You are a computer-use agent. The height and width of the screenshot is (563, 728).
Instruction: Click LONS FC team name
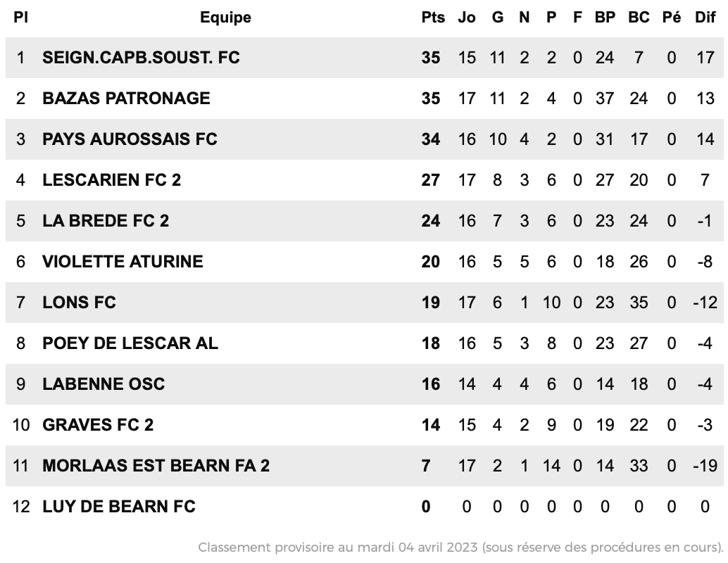[x=79, y=303]
